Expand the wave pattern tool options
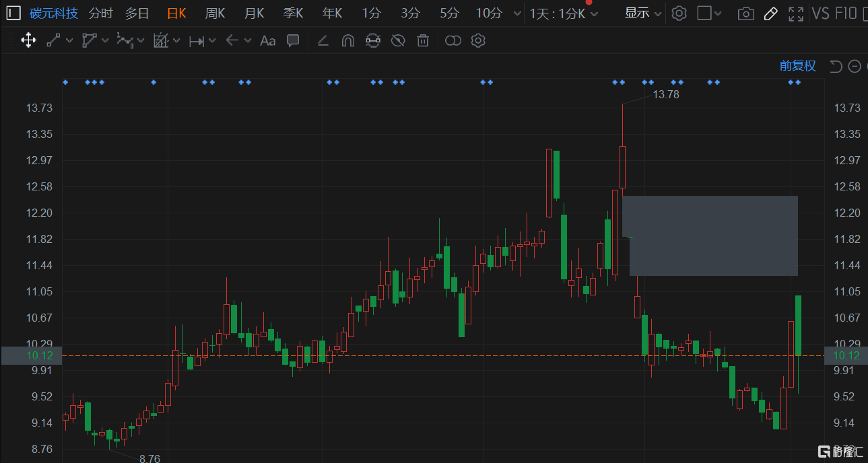 click(x=140, y=40)
